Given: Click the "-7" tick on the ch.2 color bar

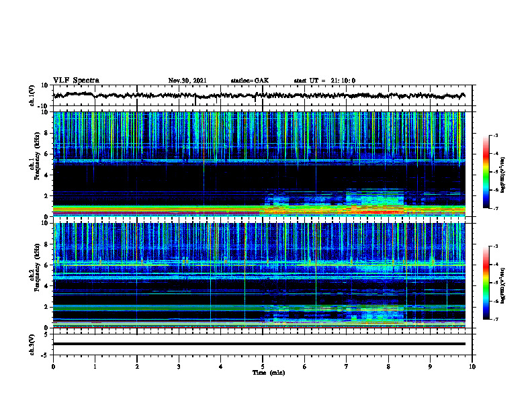Looking at the screenshot, I should click(496, 320).
